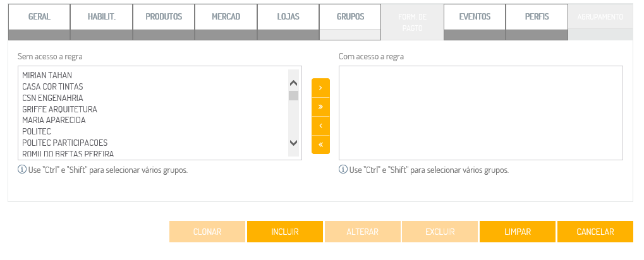Select the LOJAS tab
This screenshot has height=260, width=644.
288,17
